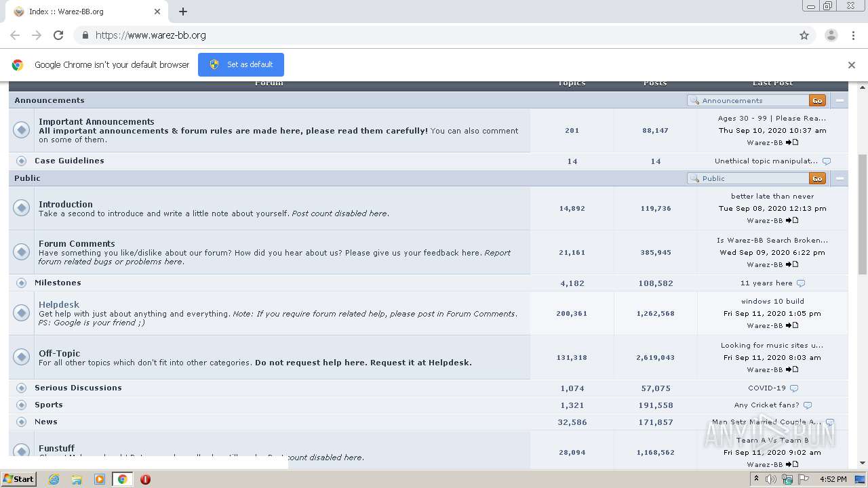Click Go button for Announcements search
Image resolution: width=868 pixels, height=488 pixels.
click(x=817, y=100)
